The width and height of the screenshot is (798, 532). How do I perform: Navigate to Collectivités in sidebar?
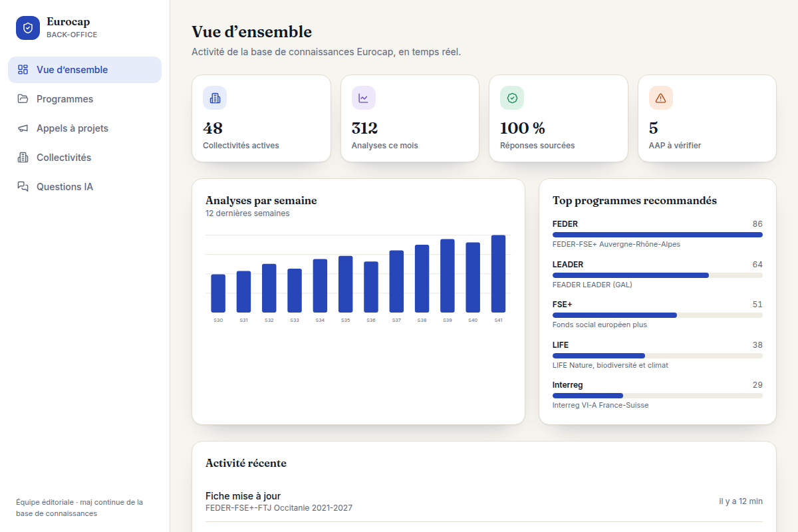click(x=84, y=158)
